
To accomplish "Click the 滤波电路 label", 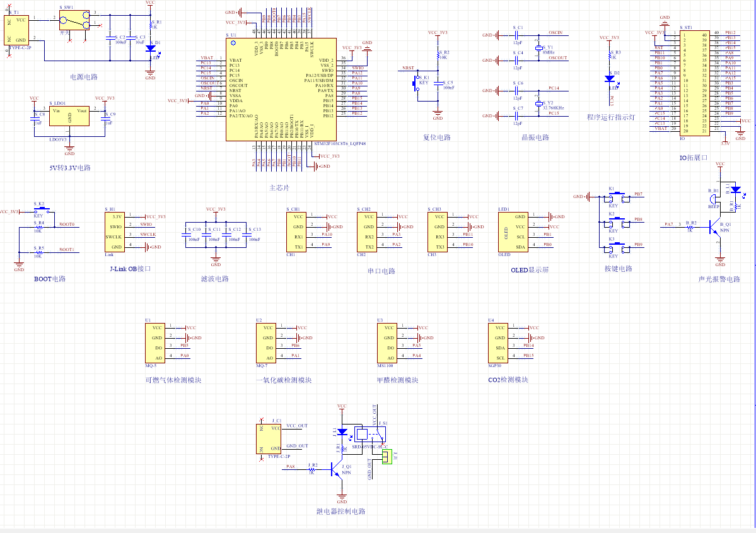I will [214, 279].
